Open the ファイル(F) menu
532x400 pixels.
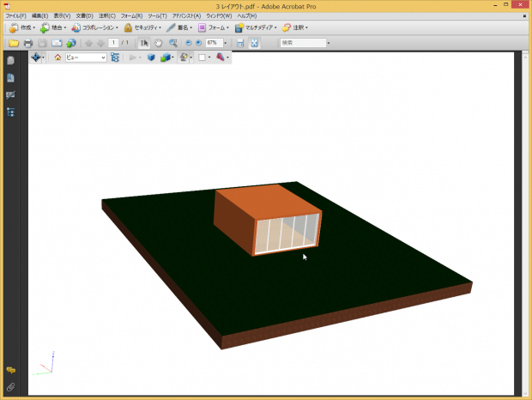15,15
